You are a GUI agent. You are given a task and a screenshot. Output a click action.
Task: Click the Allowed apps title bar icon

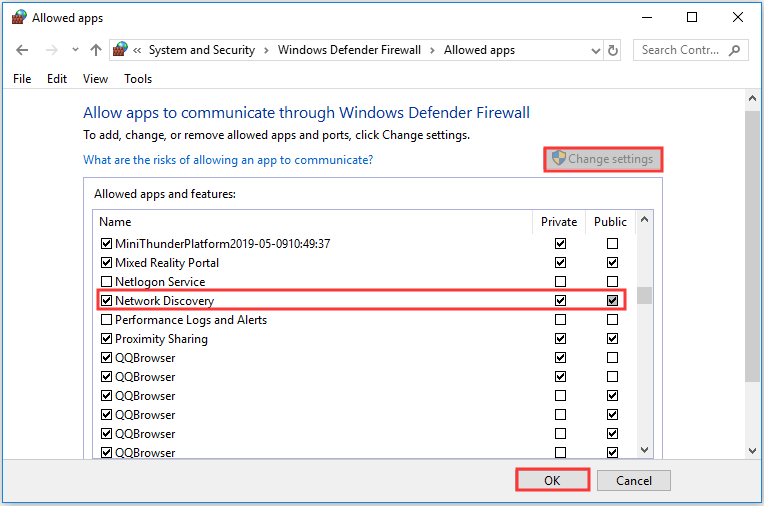(x=19, y=18)
